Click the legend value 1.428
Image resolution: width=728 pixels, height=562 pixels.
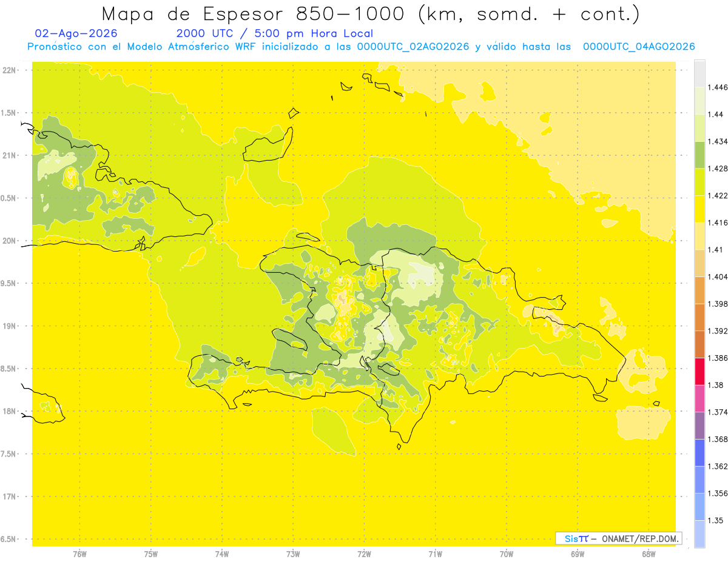click(x=719, y=169)
